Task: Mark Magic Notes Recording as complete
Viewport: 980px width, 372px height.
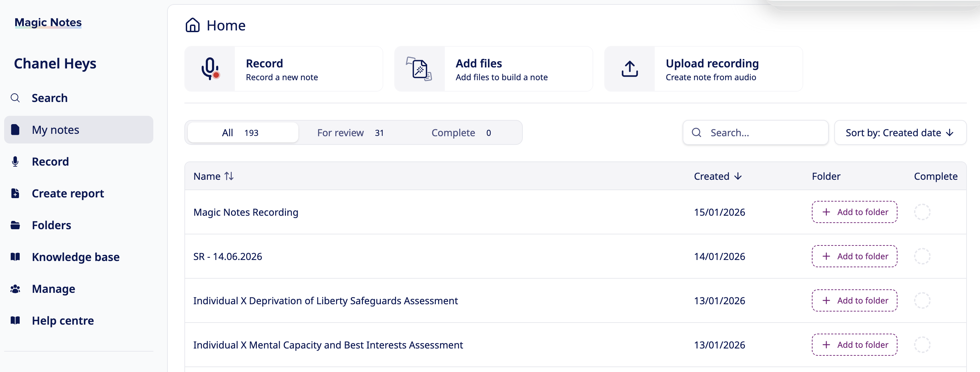Action: [922, 212]
